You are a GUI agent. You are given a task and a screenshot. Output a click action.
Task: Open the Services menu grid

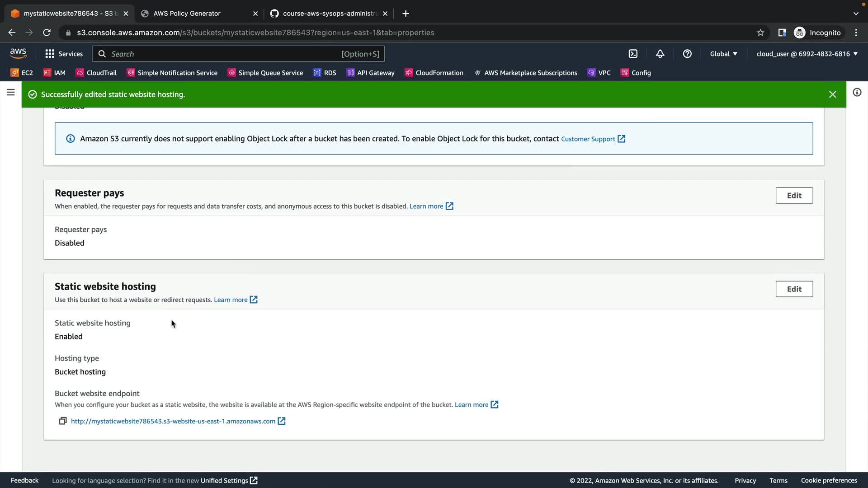point(64,54)
